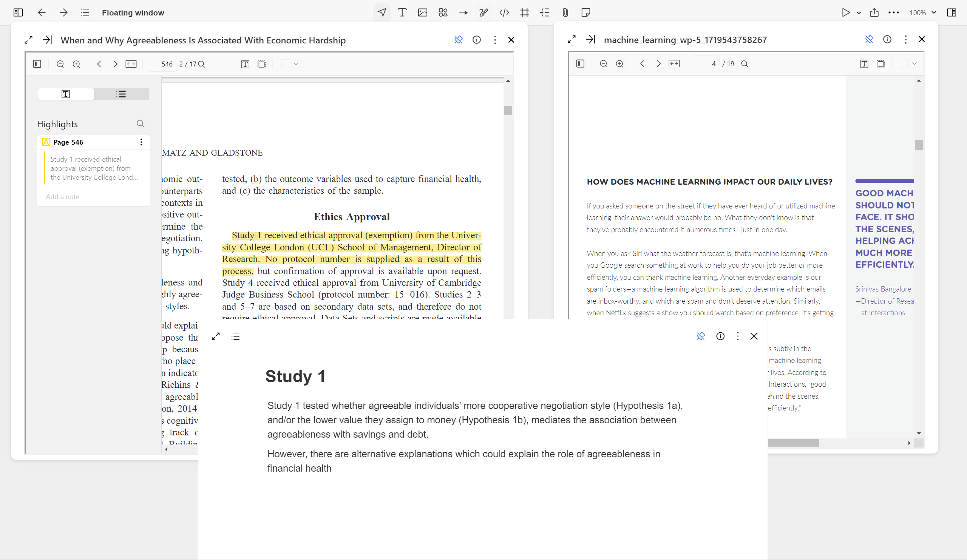Open the shapes and components tool
967x560 pixels.
pos(443,13)
